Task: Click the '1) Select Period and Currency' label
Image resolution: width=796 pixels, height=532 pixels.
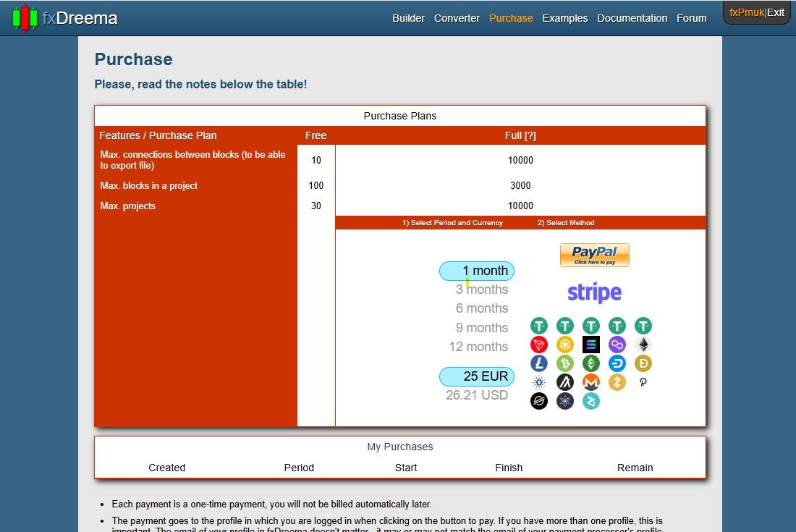Action: 452,223
